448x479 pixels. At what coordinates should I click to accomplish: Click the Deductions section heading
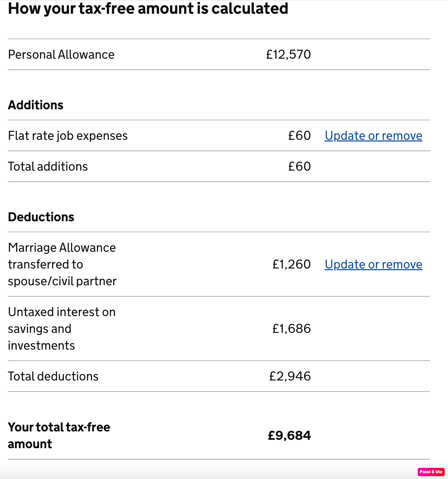tap(41, 217)
